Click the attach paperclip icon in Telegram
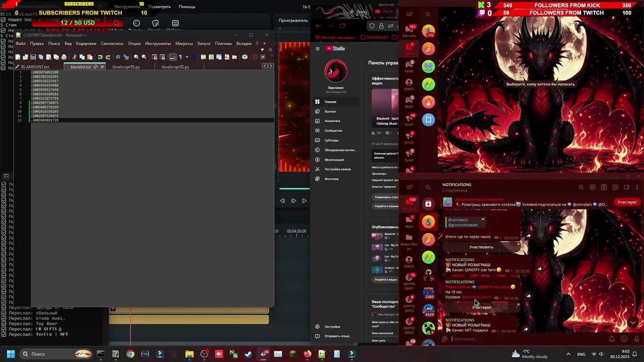 point(444,339)
